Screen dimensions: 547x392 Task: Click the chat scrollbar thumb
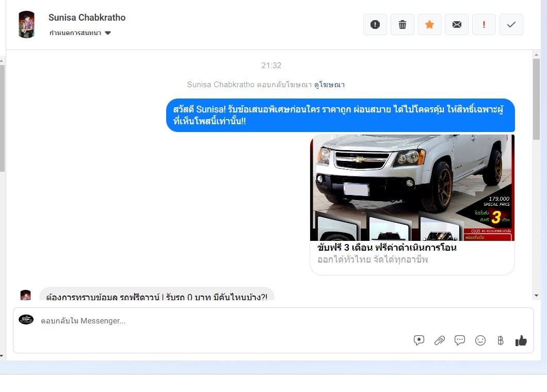click(x=536, y=100)
